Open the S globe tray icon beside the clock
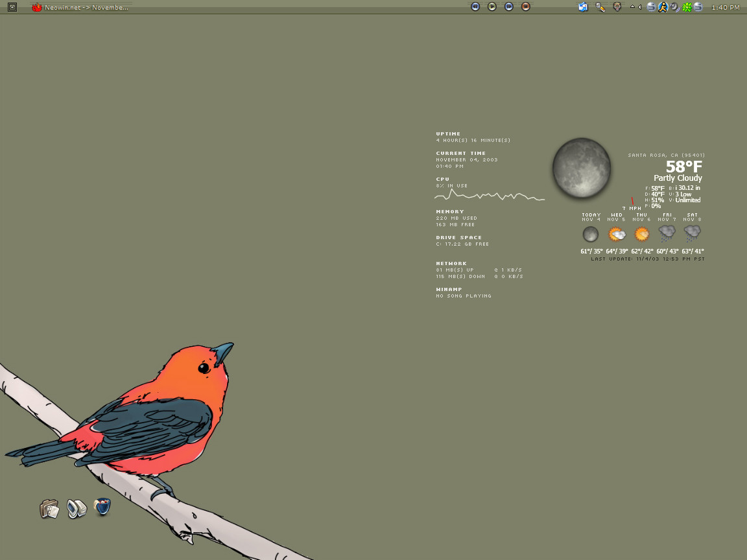Image resolution: width=747 pixels, height=560 pixels. pyautogui.click(x=698, y=7)
